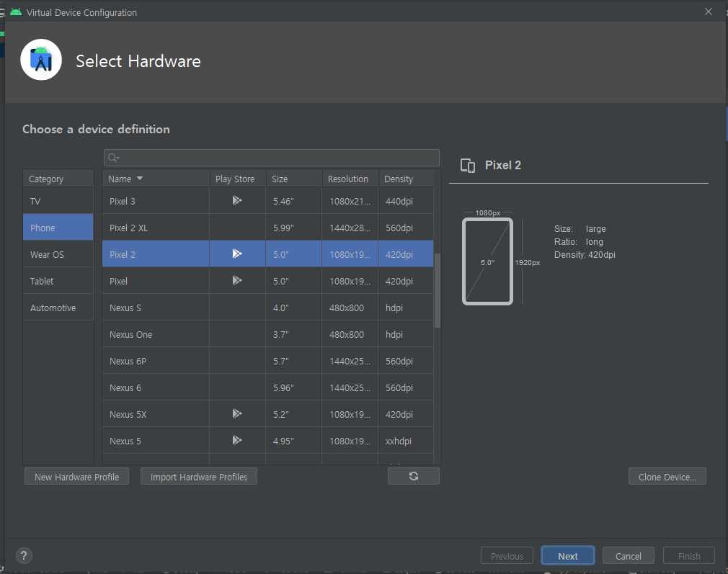Select the Nexus 6P device row
This screenshot has height=574, width=728.
tap(268, 361)
